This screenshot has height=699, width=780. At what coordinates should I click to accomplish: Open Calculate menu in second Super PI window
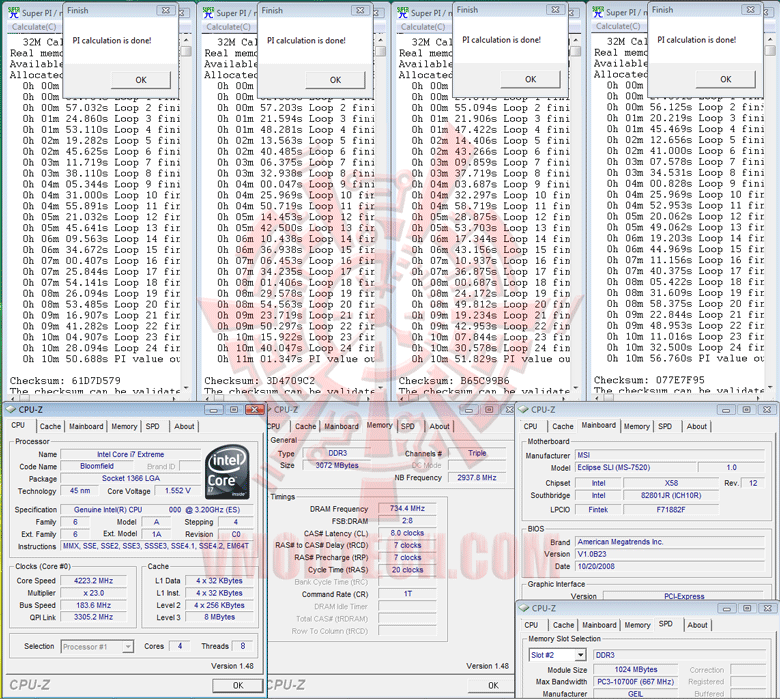coord(228,27)
